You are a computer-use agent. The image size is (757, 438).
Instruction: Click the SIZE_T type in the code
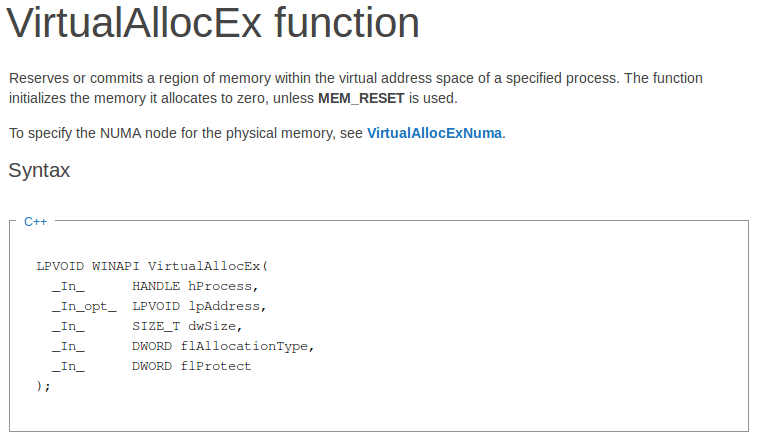tap(156, 326)
